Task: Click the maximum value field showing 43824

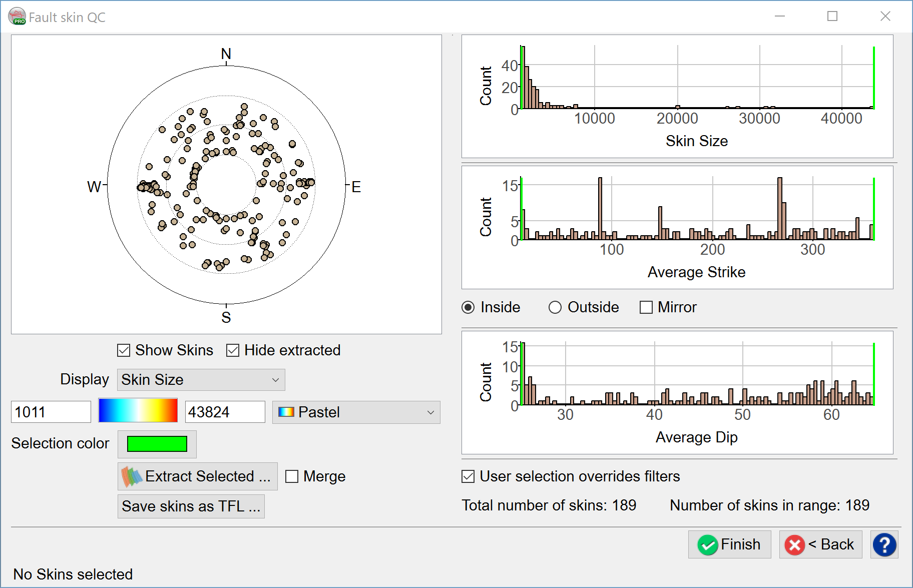Action: [225, 412]
